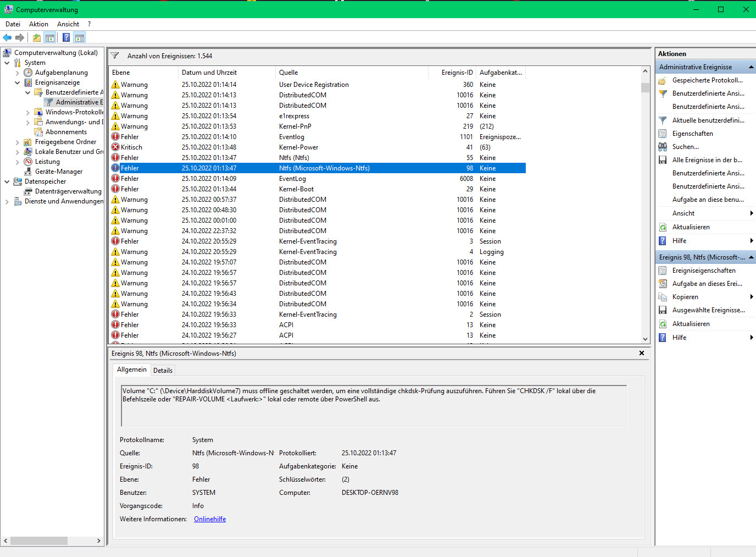Image resolution: width=756 pixels, height=557 pixels.
Task: Click the green Aktualisieren icon under Ansicht
Action: pyautogui.click(x=663, y=227)
